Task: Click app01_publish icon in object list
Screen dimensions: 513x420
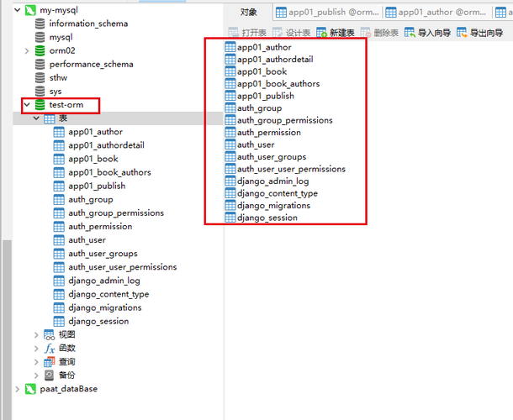Action: point(230,96)
